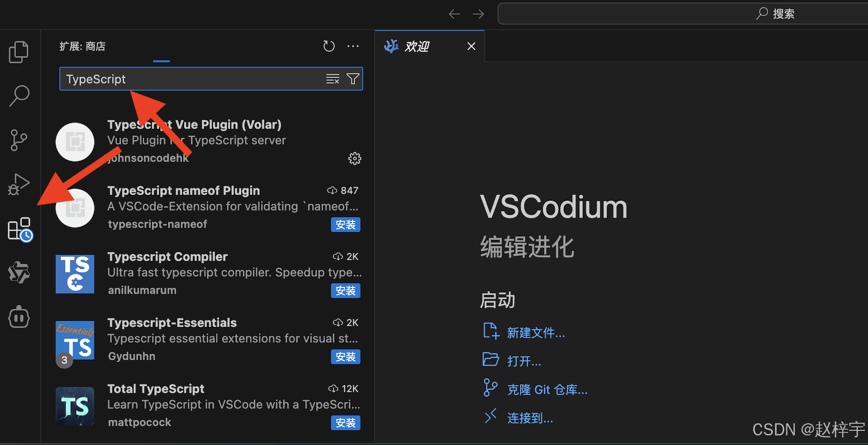Screen dimensions: 868x445
Task: Select TypeScript Vue Plugin (Volar) extension
Action: click(208, 142)
